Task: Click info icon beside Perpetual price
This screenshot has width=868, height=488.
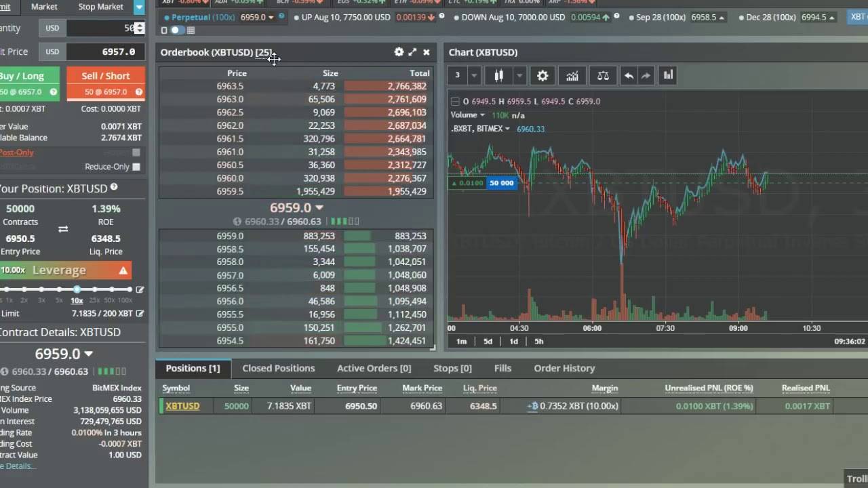Action: point(282,16)
